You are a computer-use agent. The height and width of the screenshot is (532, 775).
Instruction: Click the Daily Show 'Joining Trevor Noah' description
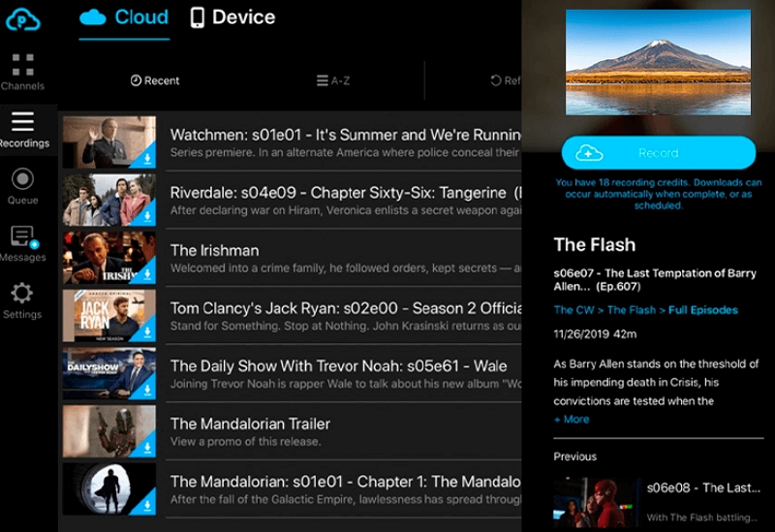tap(346, 384)
